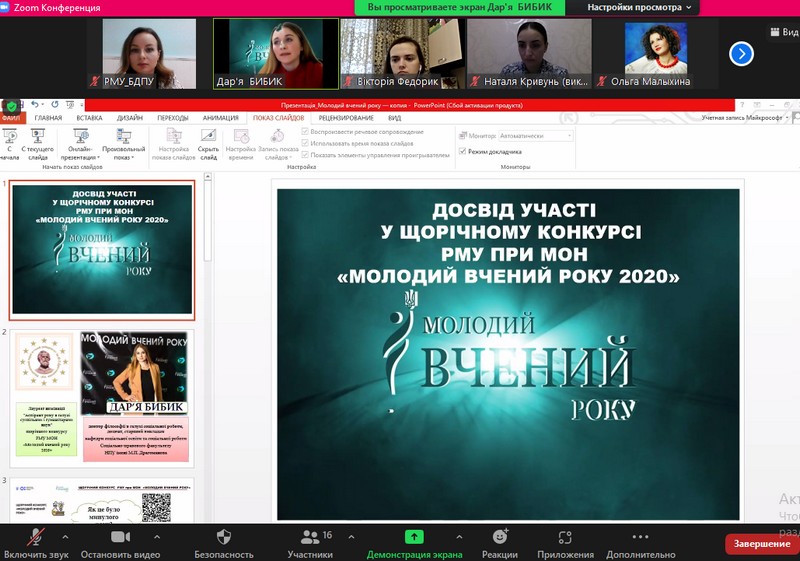Unmute microphone with Включить звук icon
Viewport: 800px width, 561px height.
(x=36, y=537)
